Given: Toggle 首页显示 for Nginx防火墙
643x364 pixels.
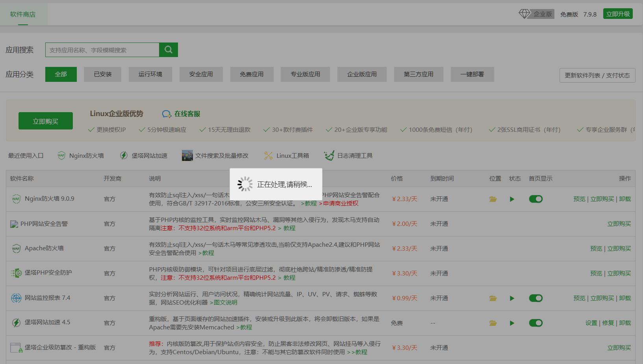Looking at the screenshot, I should click(x=536, y=199).
